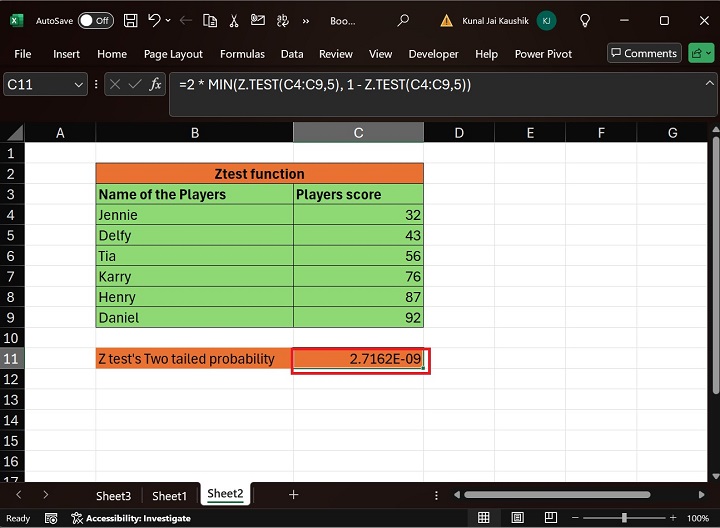Select column C header
The height and width of the screenshot is (528, 720).
coord(358,133)
